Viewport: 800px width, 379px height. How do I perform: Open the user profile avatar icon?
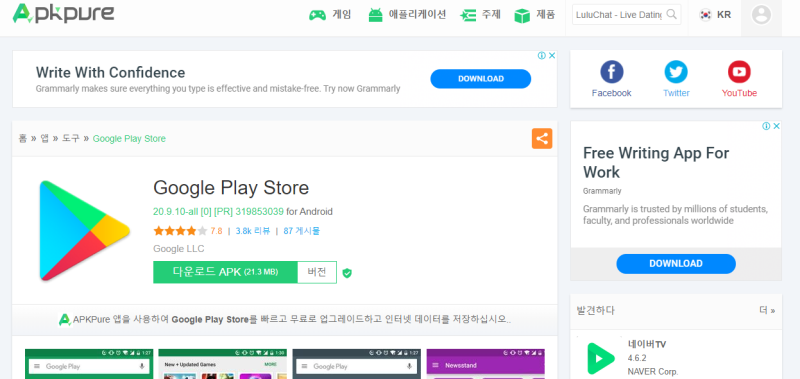(x=761, y=15)
